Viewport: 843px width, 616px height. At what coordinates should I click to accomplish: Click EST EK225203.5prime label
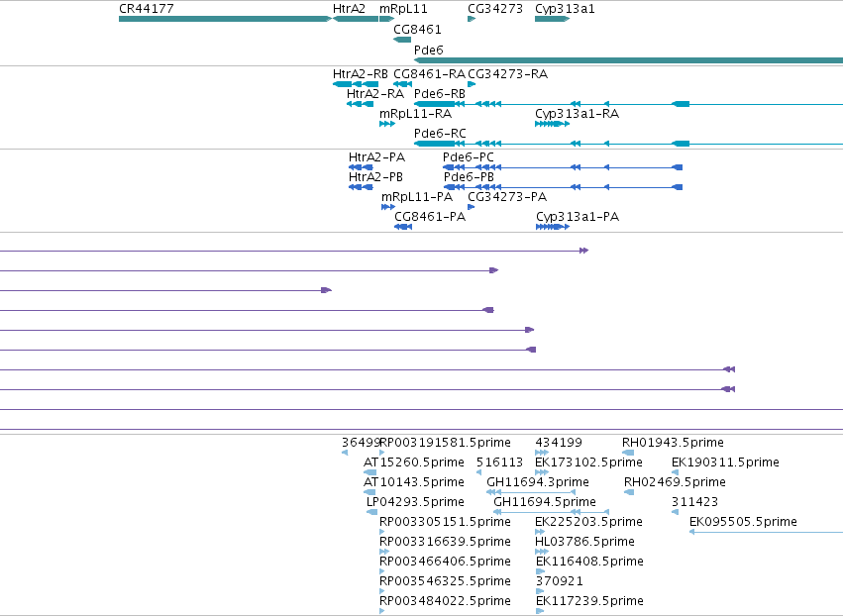588,522
